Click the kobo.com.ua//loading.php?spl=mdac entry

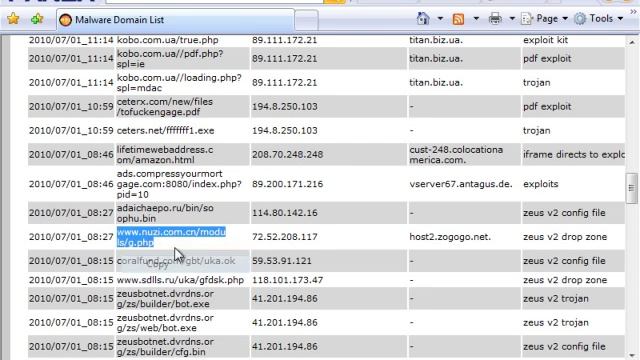[179, 83]
